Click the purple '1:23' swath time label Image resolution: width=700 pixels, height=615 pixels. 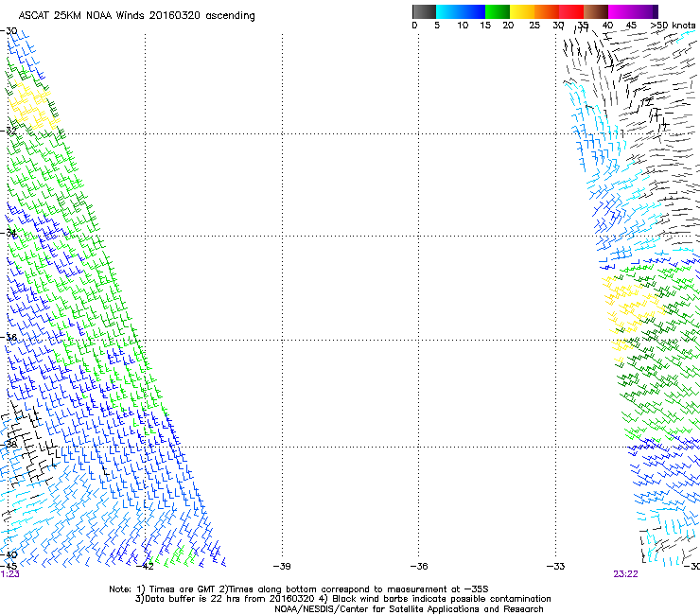coord(9,574)
